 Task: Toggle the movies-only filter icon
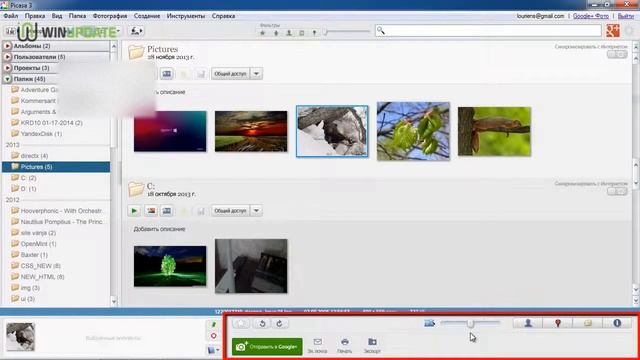pyautogui.click(x=302, y=33)
